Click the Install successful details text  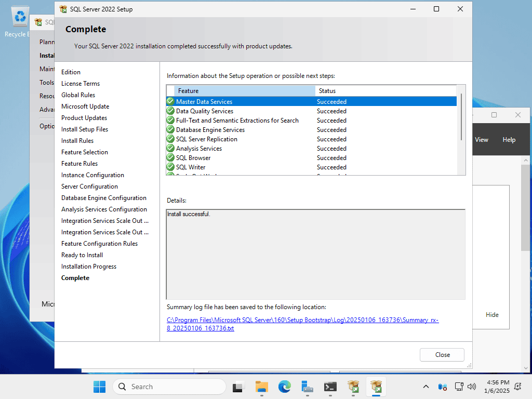click(189, 214)
